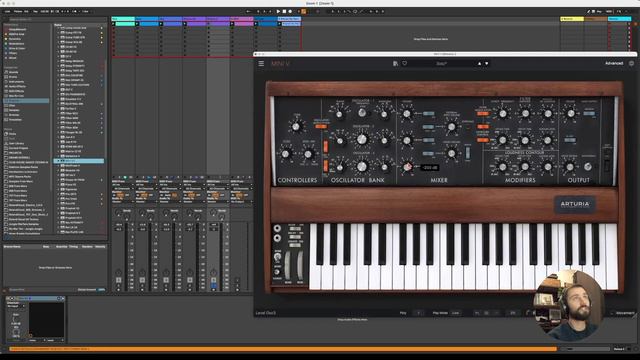Select previous preset with up arrow
The image size is (640, 360).
coord(479,64)
